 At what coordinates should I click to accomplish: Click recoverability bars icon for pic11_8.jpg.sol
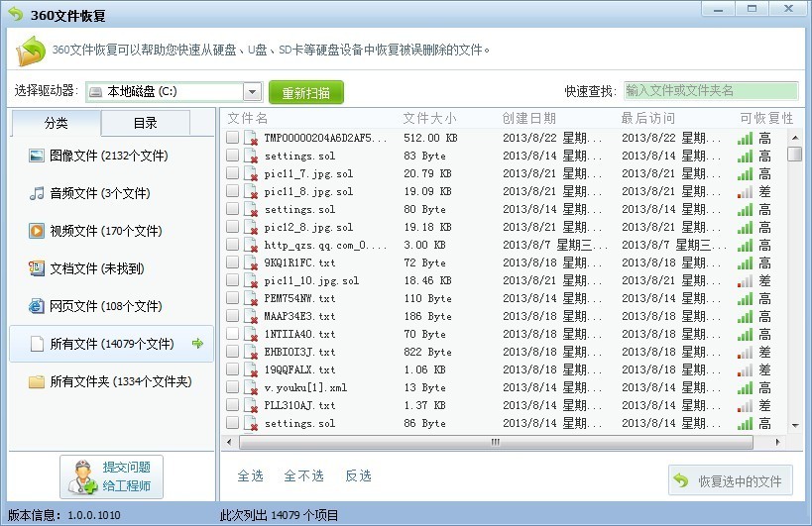click(746, 192)
